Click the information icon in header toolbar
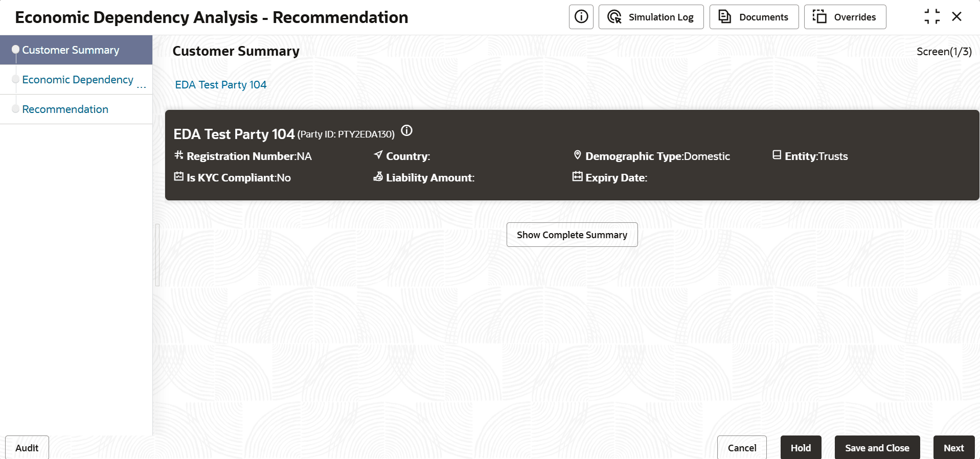The width and height of the screenshot is (980, 459). tap(581, 17)
